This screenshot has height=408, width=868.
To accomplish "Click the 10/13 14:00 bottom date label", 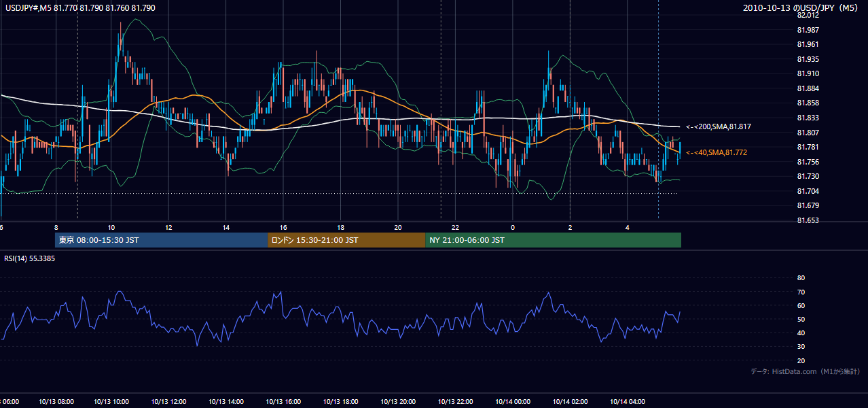I will pyautogui.click(x=226, y=402).
